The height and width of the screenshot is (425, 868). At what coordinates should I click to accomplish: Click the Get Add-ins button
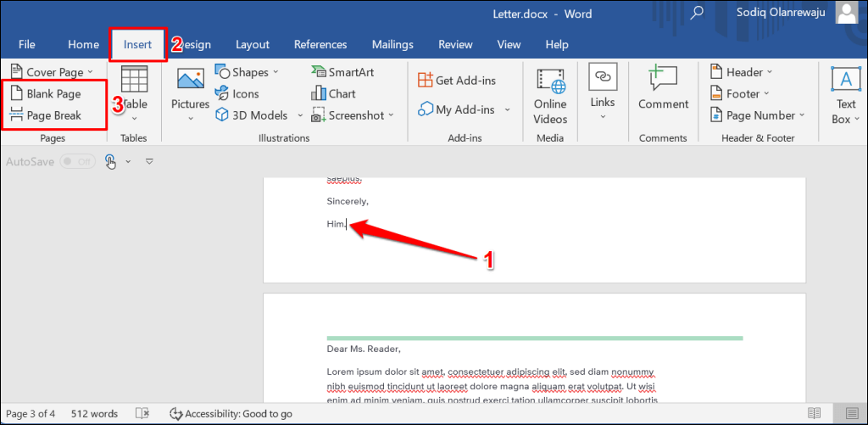(x=457, y=80)
